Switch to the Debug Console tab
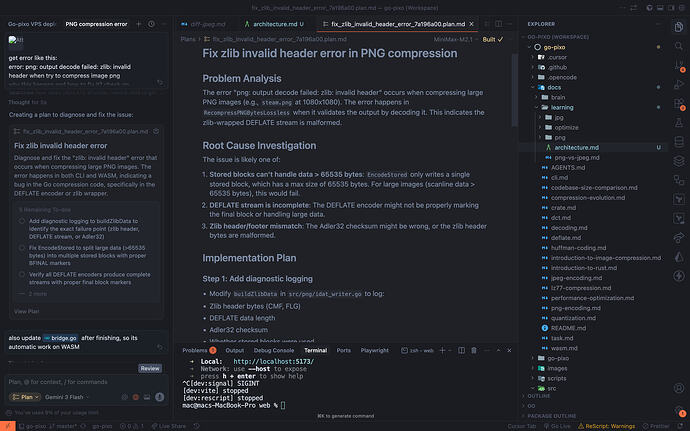The image size is (690, 431). (274, 350)
